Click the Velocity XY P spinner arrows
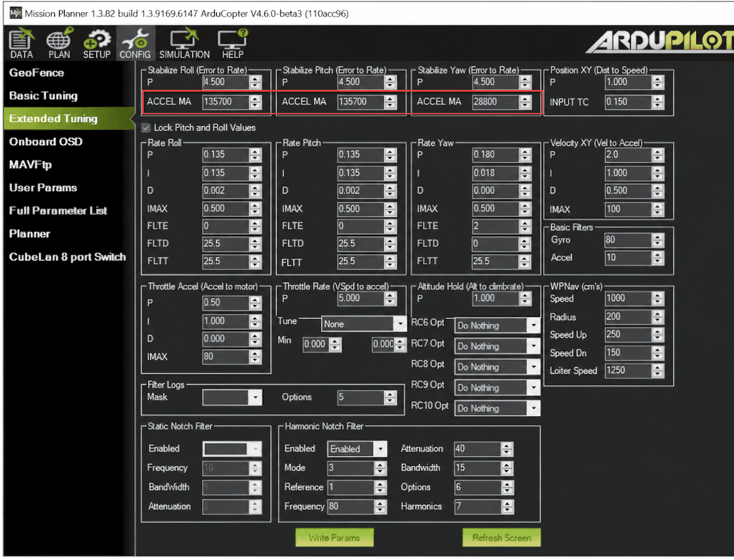Screen dimensions: 734x560 (658, 155)
